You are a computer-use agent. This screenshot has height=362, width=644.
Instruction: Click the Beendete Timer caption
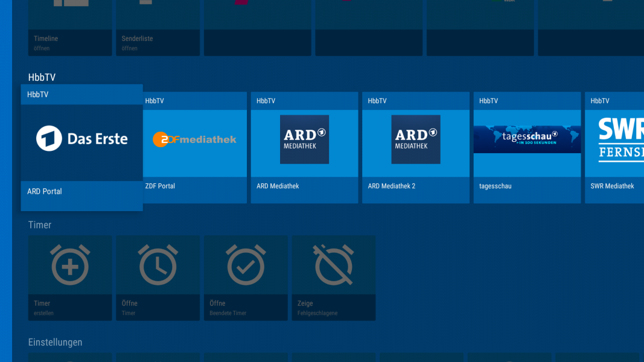(228, 313)
